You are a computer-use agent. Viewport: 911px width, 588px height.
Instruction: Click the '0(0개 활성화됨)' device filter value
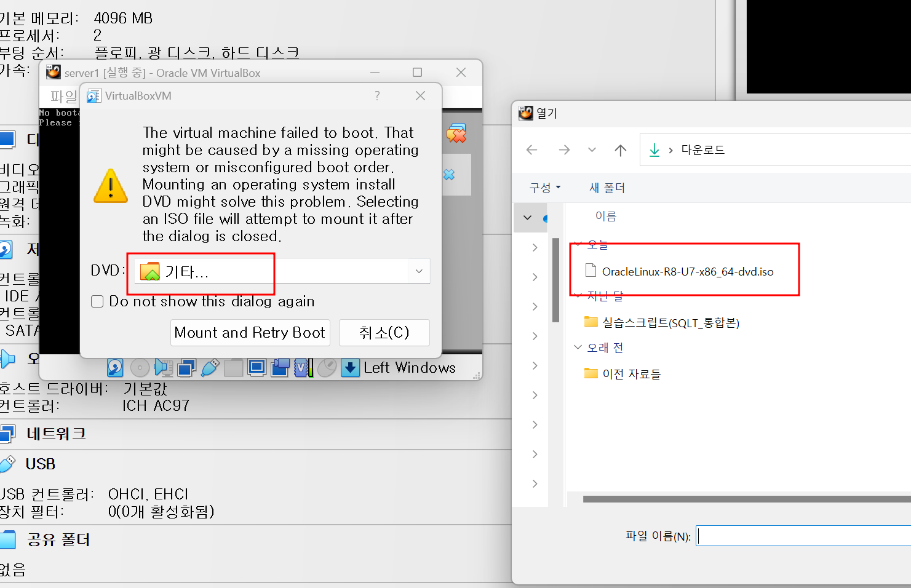point(161,512)
